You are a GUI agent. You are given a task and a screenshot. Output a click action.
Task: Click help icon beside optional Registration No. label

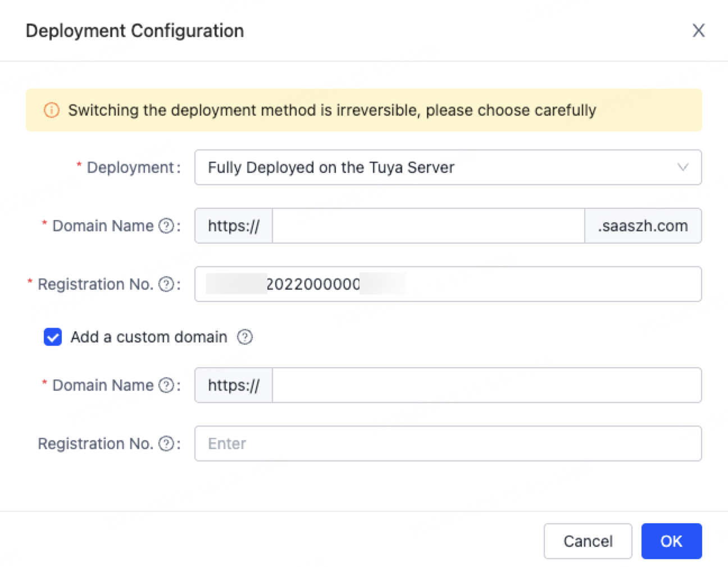tap(166, 443)
